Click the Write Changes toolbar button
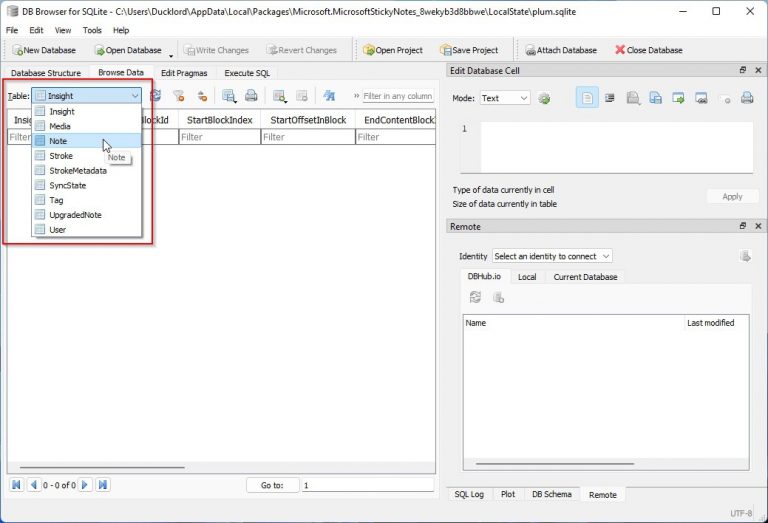The width and height of the screenshot is (768, 523). pos(216,50)
